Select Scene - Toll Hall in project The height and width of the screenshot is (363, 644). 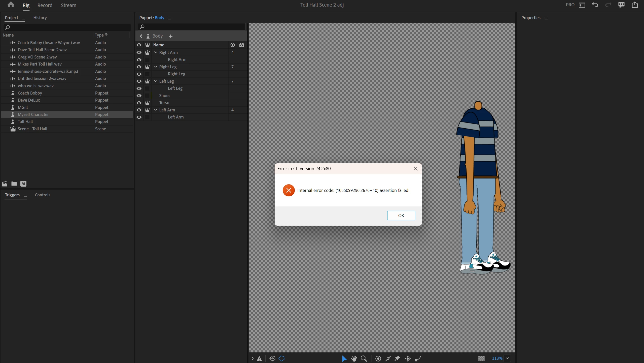coord(32,129)
